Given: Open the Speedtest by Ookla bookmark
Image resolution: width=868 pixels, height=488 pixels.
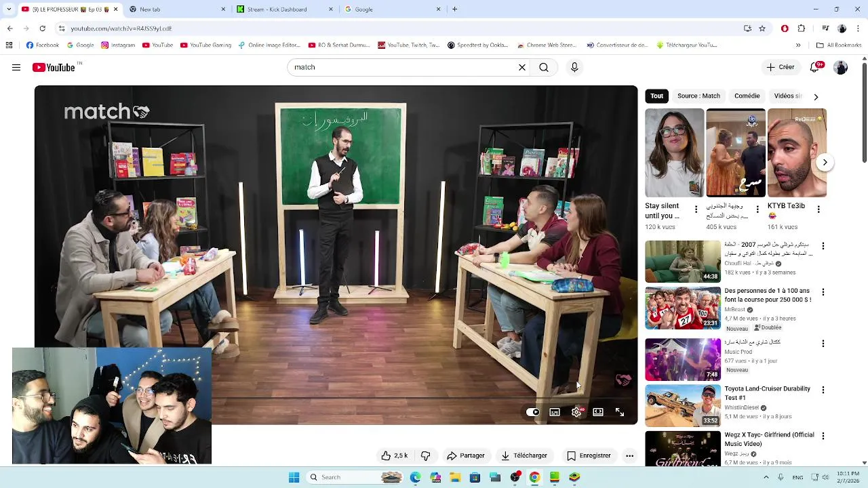Looking at the screenshot, I should (477, 45).
